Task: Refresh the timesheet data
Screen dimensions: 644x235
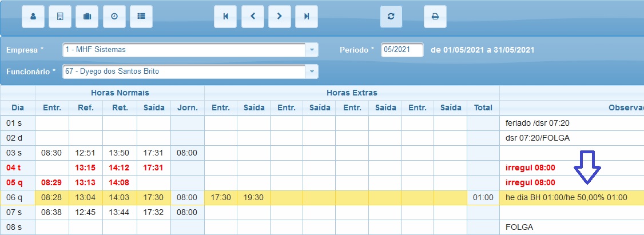Action: (x=391, y=17)
